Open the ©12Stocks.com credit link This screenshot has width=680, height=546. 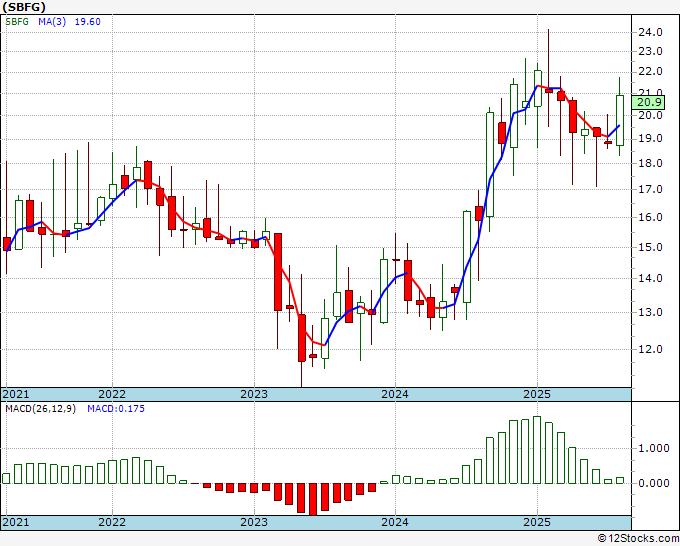point(638,539)
